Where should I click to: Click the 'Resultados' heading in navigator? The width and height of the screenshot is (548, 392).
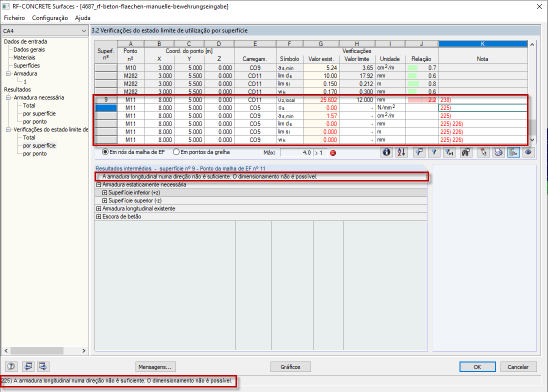(x=17, y=90)
